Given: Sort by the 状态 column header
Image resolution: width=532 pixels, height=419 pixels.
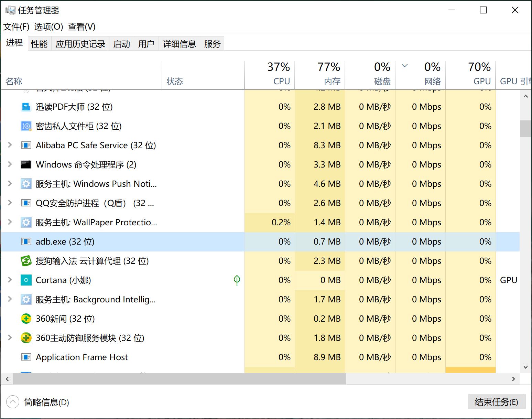Looking at the screenshot, I should click(203, 75).
